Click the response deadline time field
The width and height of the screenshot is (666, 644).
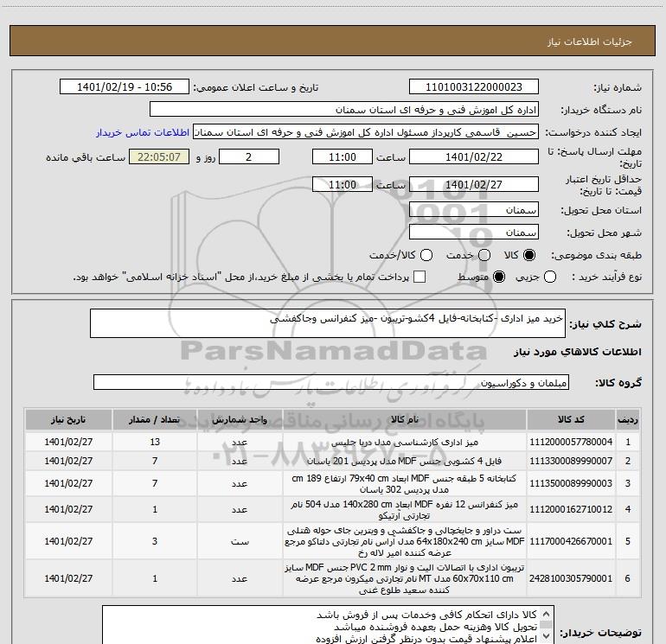coord(343,156)
